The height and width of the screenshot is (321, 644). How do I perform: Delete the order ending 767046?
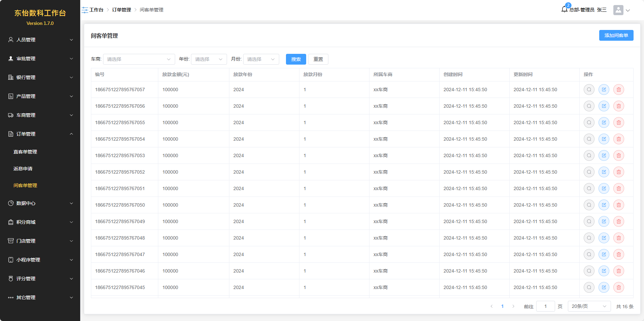(618, 271)
